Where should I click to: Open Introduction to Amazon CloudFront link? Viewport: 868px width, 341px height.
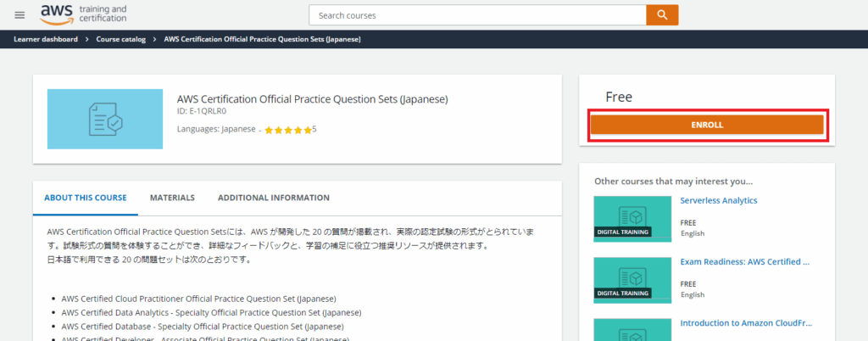744,323
